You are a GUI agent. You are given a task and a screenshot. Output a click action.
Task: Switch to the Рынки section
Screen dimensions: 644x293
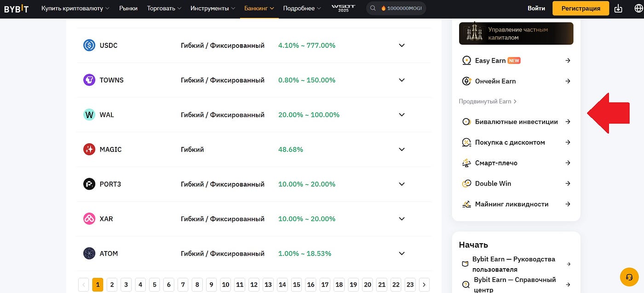[128, 8]
